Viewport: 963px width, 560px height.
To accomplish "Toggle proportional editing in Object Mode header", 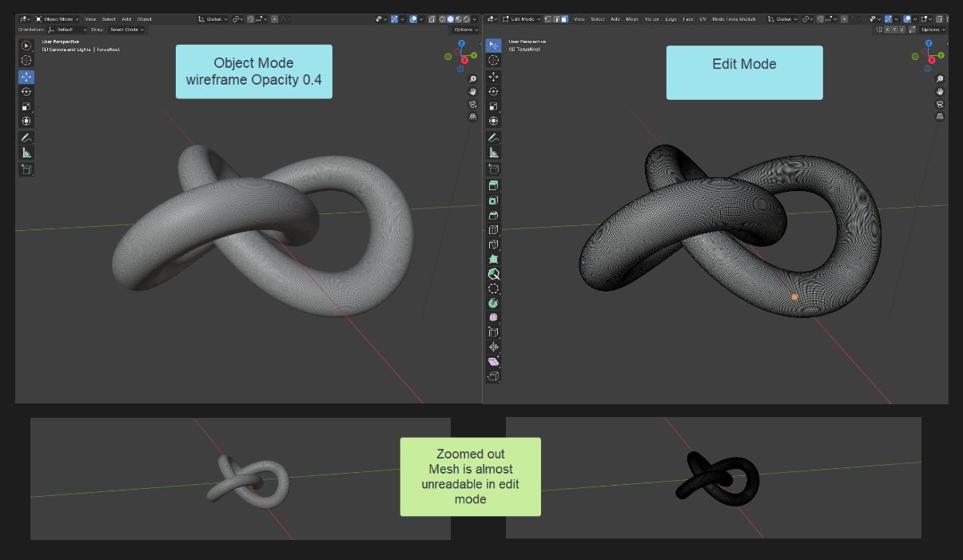I will 274,18.
